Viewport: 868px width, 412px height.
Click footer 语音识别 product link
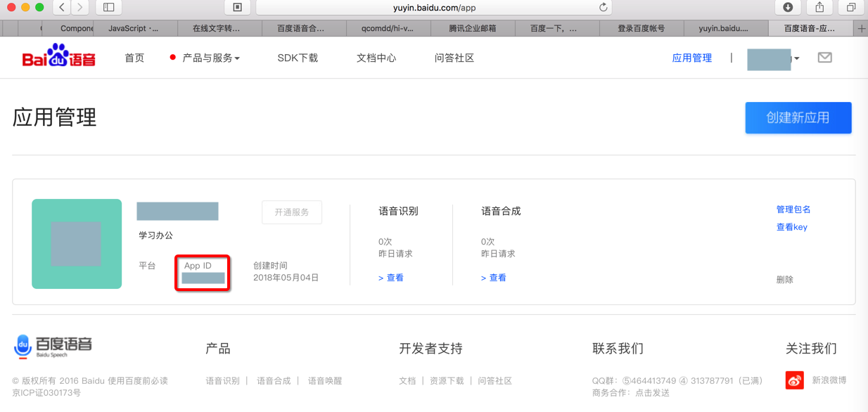point(223,380)
